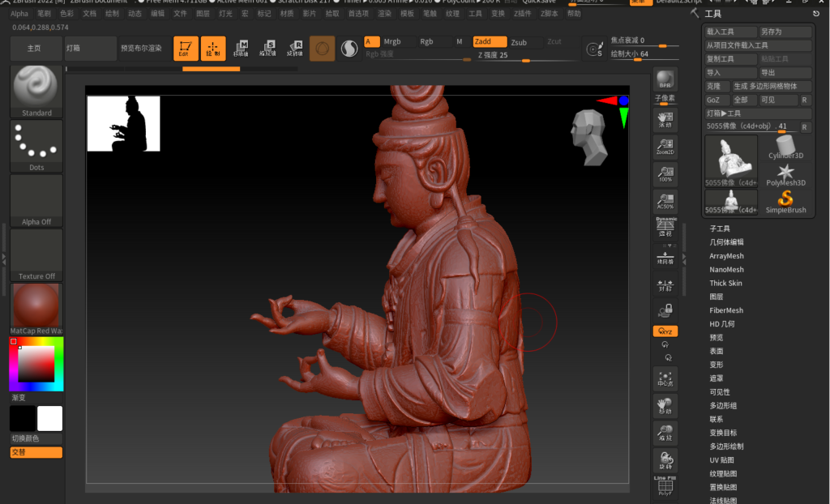Toggle the Gizmo 3D circle icon
The image size is (830, 504).
coord(322,49)
